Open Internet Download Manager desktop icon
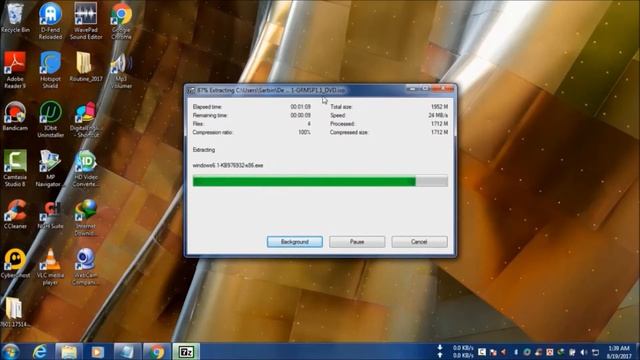The width and height of the screenshot is (640, 360). tap(86, 217)
